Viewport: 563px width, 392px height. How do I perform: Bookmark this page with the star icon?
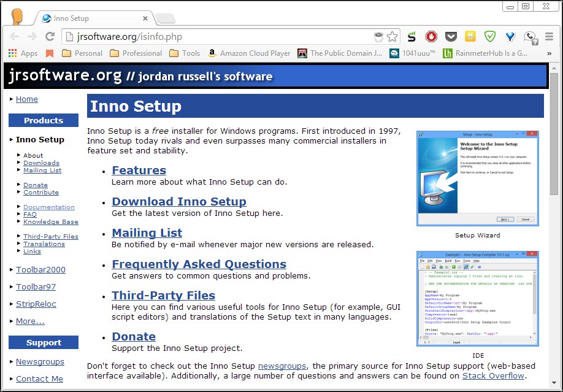click(x=392, y=37)
